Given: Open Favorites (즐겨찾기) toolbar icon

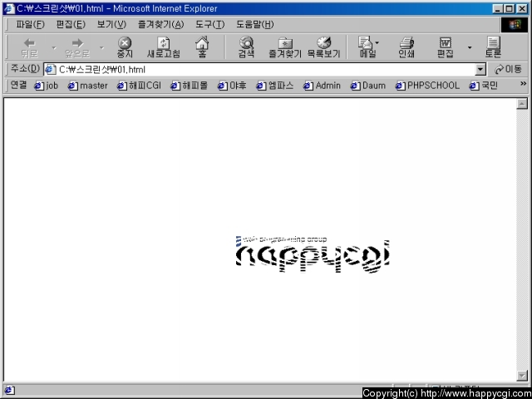Looking at the screenshot, I should (x=285, y=47).
